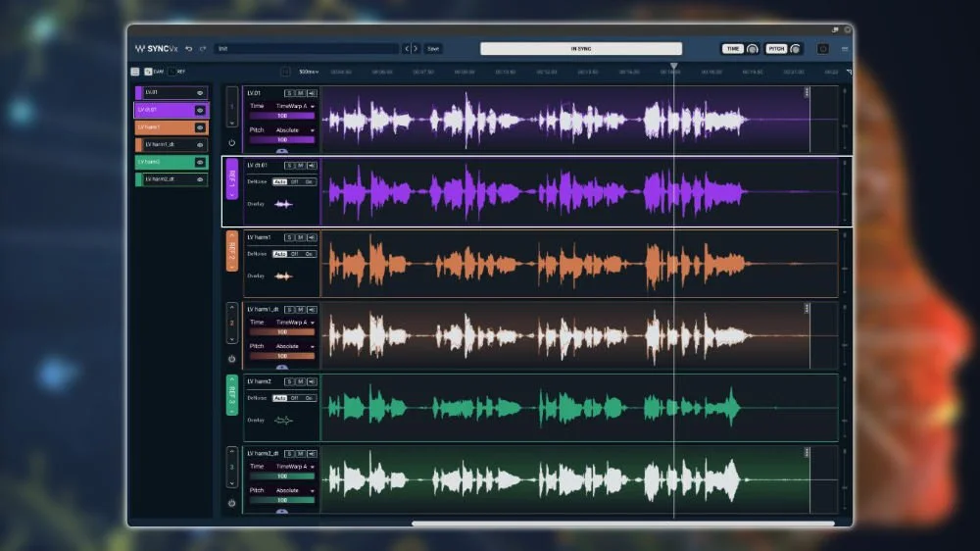This screenshot has width=980, height=551.
Task: Toggle visibility of LV harm1 in track list
Action: (200, 127)
